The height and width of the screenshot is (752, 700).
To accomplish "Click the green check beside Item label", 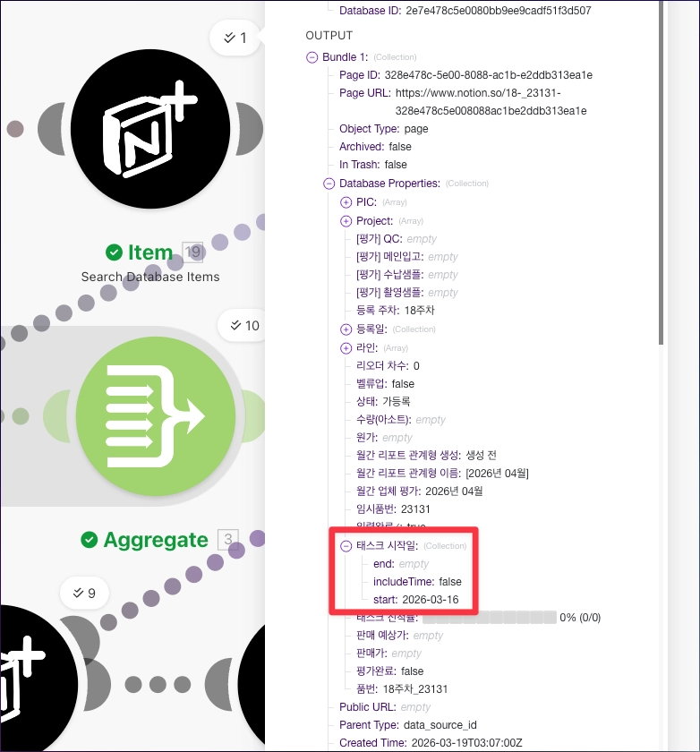I will pos(114,252).
